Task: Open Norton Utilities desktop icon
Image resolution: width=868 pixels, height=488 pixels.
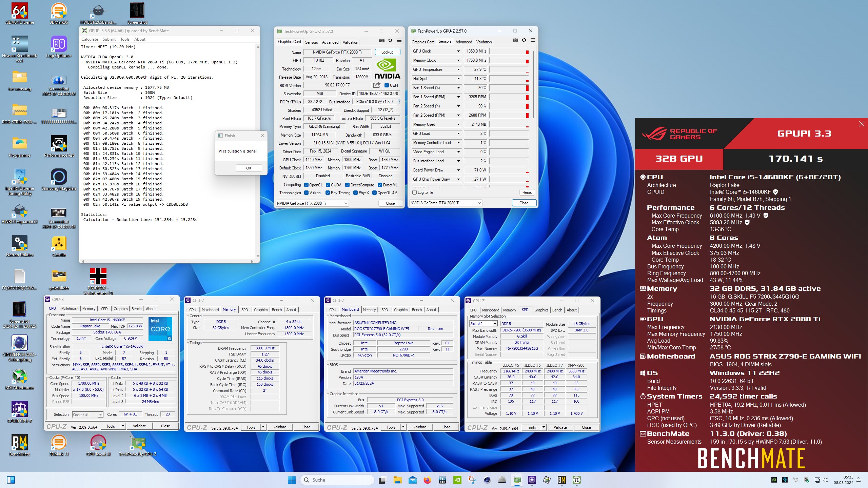Action: 19,246
